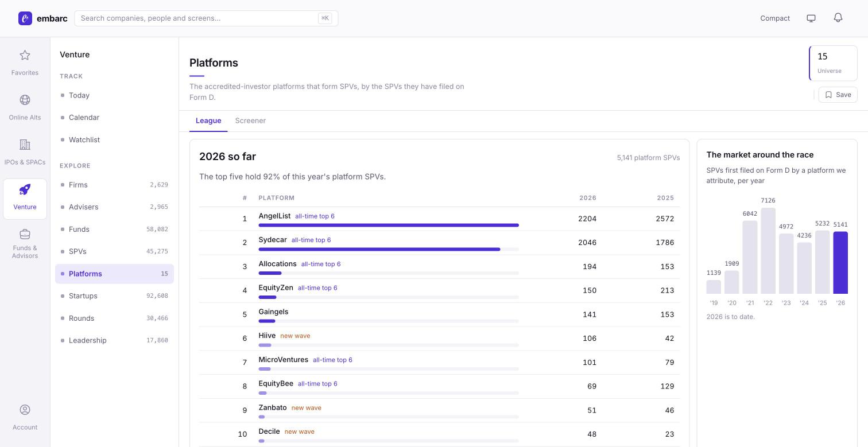Viewport: 868px width, 447px height.
Task: Click the Sydecar progress bar
Action: 389,249
